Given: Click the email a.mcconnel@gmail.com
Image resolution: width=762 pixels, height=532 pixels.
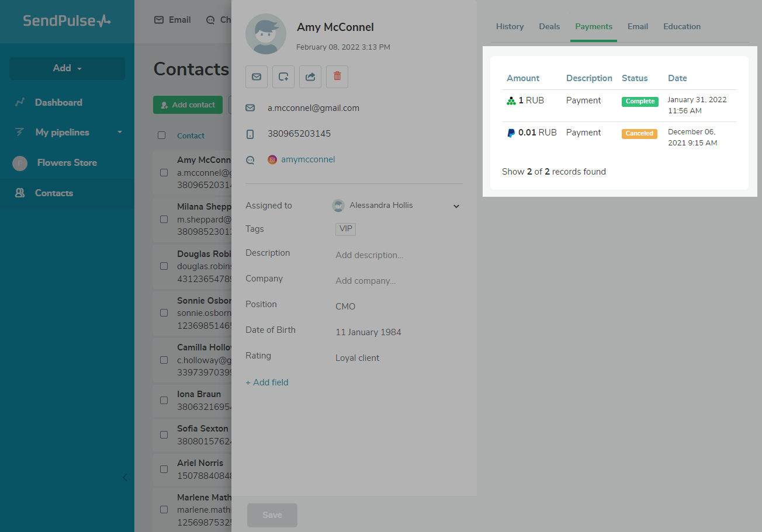Looking at the screenshot, I should [313, 108].
